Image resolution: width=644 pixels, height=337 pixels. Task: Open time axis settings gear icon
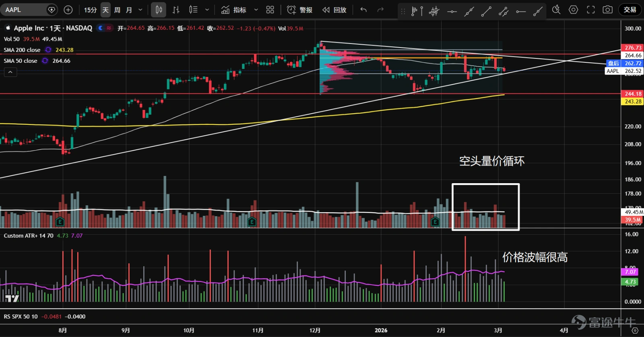point(635,331)
